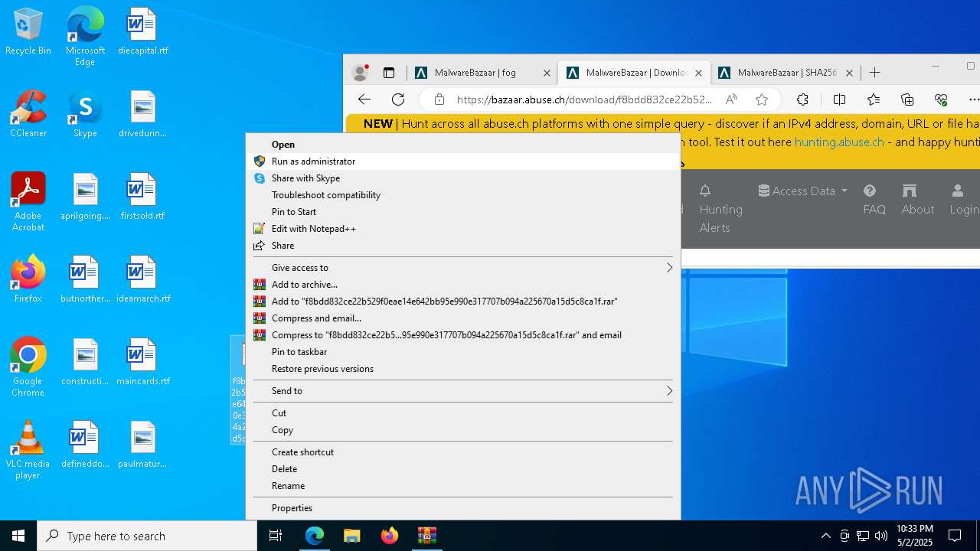Open Edge profile avatar icon
This screenshot has height=551, width=980.
[360, 73]
